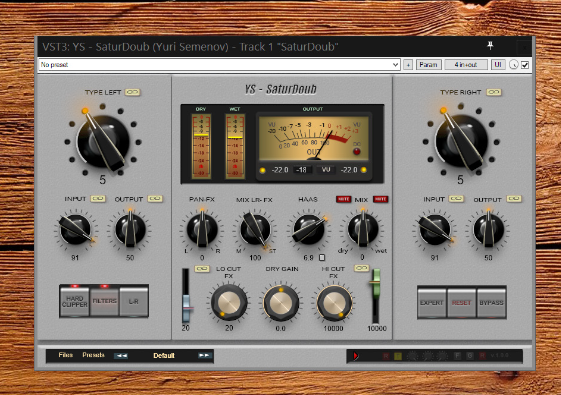Click the left channel OUTPUT link icon

155,199
